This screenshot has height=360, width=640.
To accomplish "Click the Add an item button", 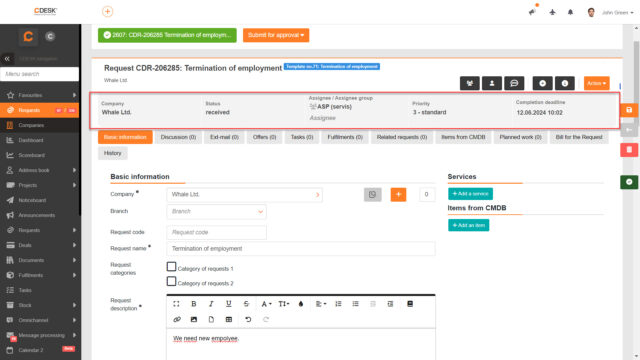I will 469,225.
